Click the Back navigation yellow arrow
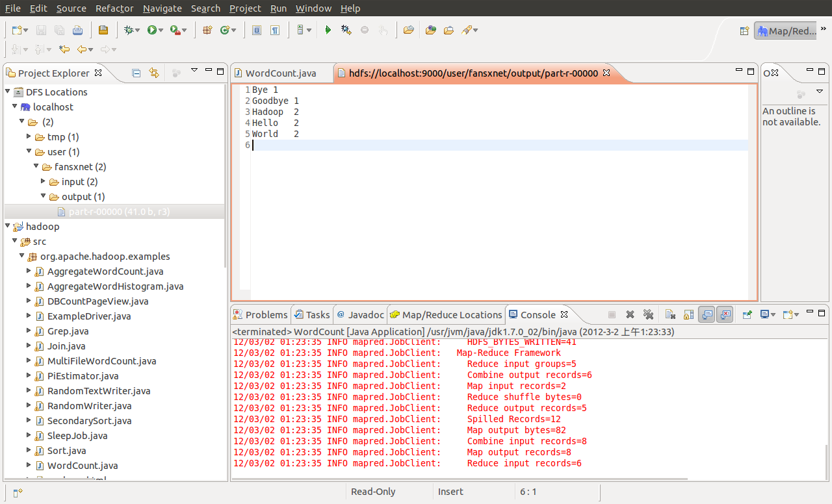Image resolution: width=832 pixels, height=504 pixels. coord(81,49)
